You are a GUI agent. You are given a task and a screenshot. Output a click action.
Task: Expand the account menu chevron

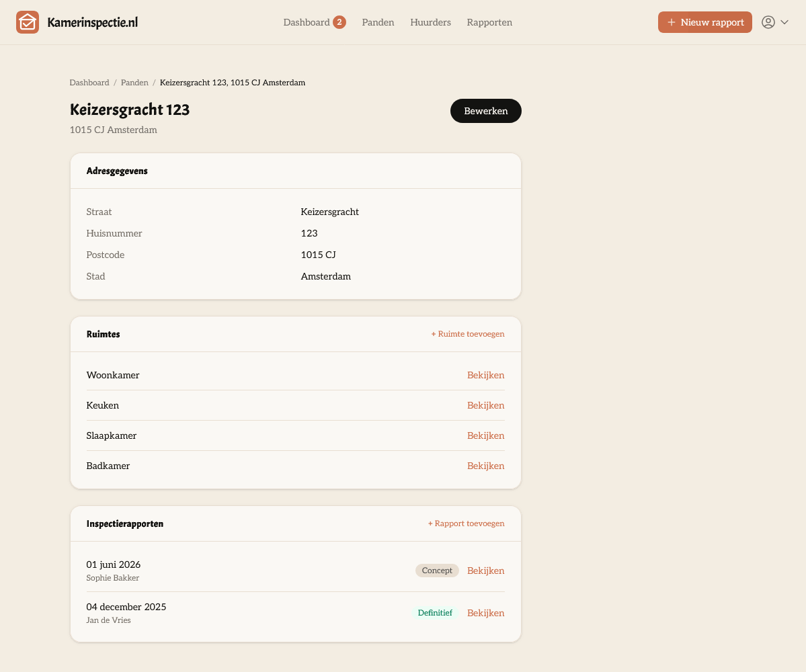(x=784, y=22)
